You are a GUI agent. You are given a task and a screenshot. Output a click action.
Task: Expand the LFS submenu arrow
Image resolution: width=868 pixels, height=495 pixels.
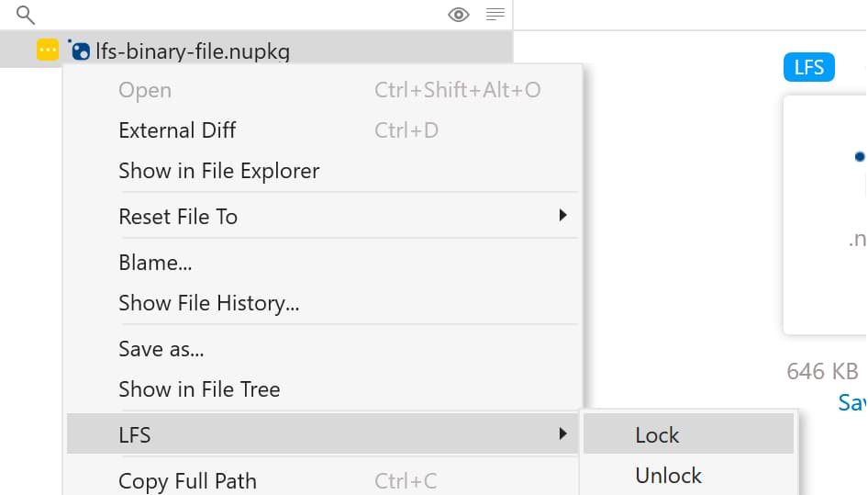click(x=562, y=433)
